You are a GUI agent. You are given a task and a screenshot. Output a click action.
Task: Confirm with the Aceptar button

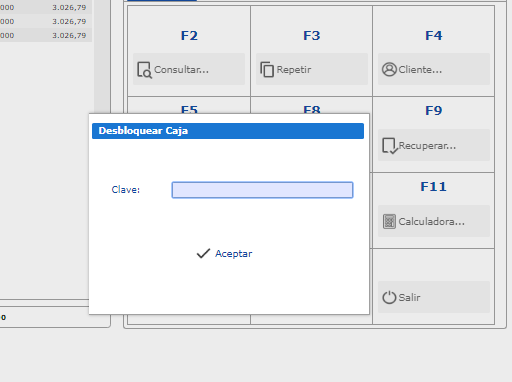(224, 254)
